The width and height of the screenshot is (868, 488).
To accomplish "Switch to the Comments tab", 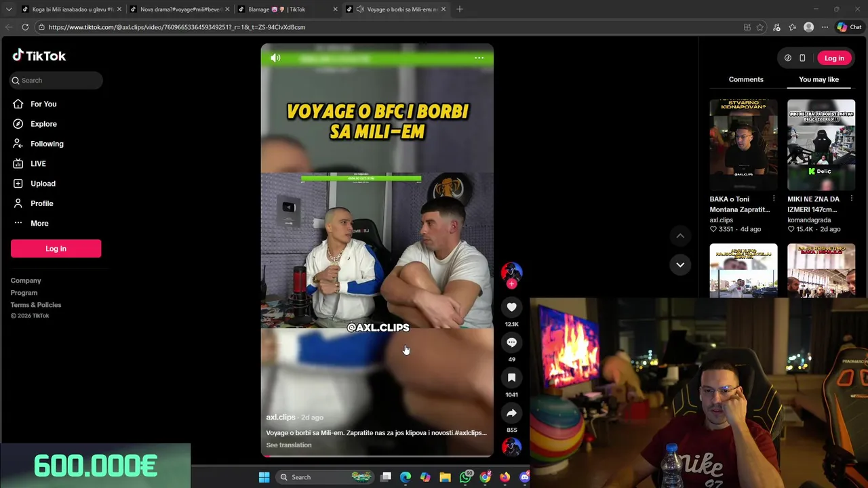I will (x=746, y=79).
